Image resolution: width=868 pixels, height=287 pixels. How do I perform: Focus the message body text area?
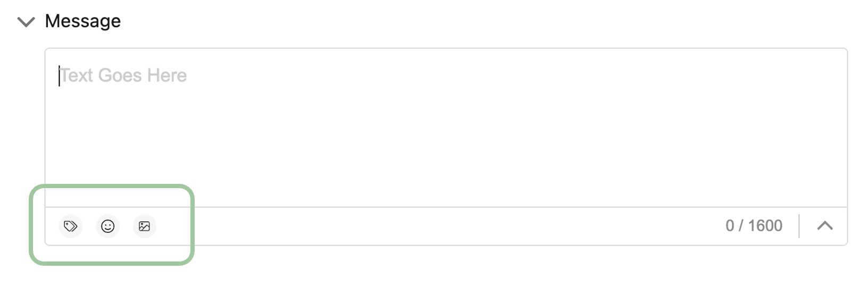[x=446, y=128]
